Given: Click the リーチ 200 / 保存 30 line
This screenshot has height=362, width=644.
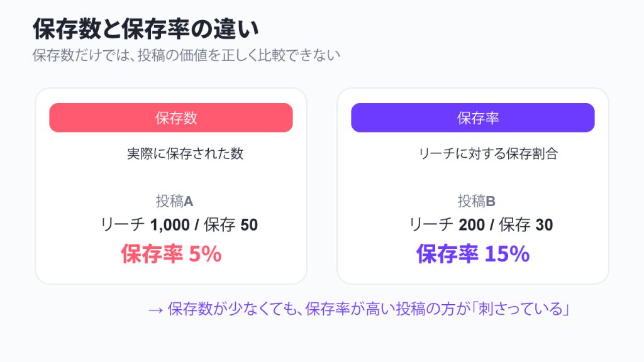Looking at the screenshot, I should [481, 225].
